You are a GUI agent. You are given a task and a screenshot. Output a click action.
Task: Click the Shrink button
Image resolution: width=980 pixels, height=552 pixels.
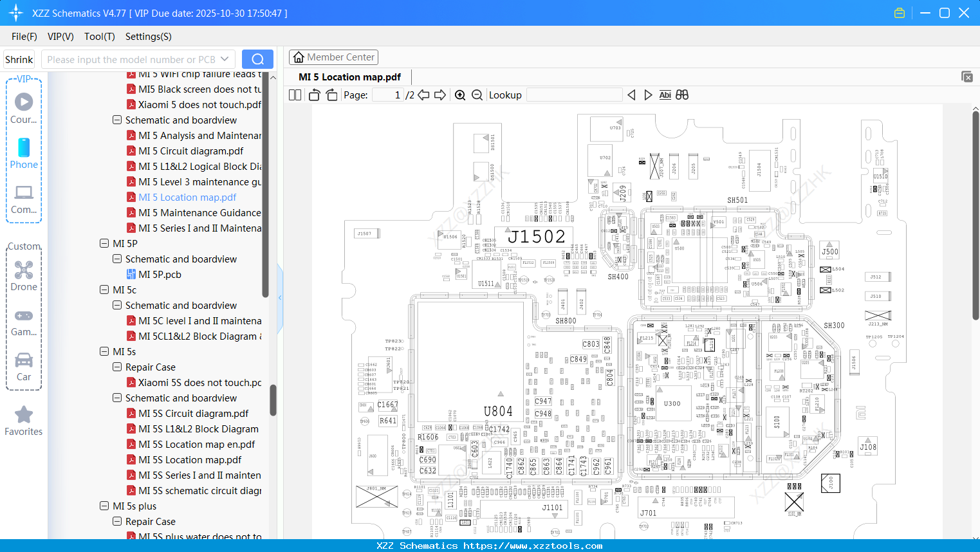(x=19, y=59)
